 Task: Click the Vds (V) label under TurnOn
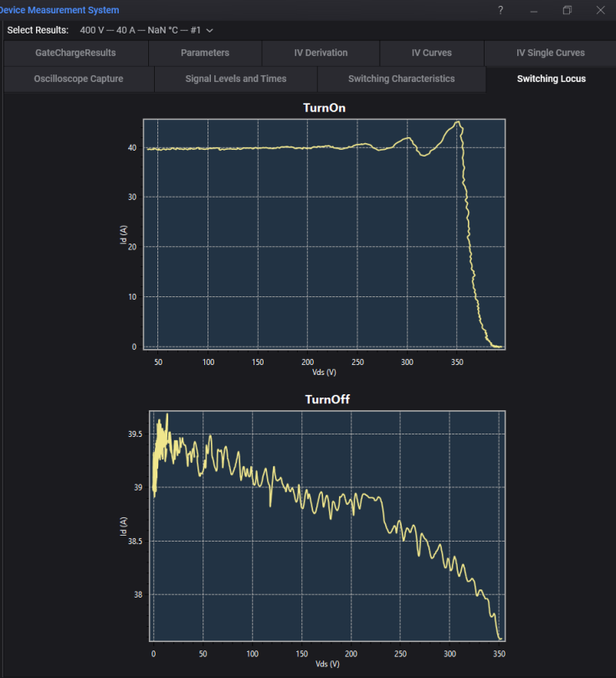[x=324, y=372]
